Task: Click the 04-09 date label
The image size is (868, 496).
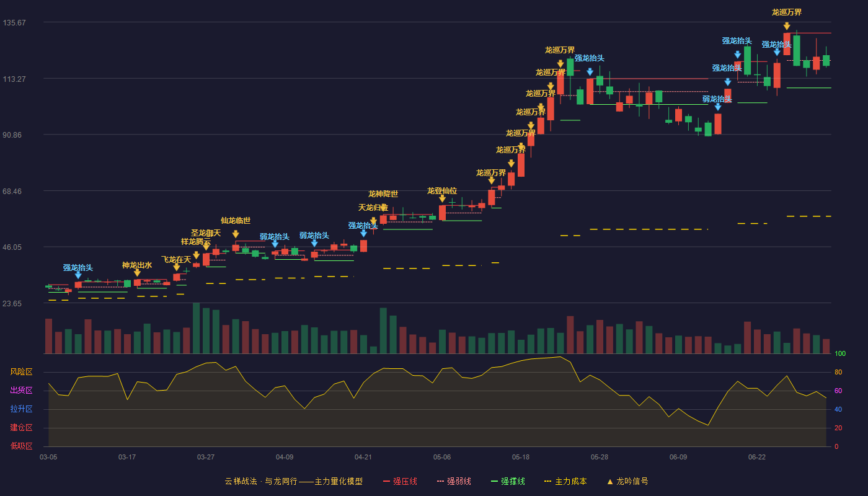Action: [285, 457]
